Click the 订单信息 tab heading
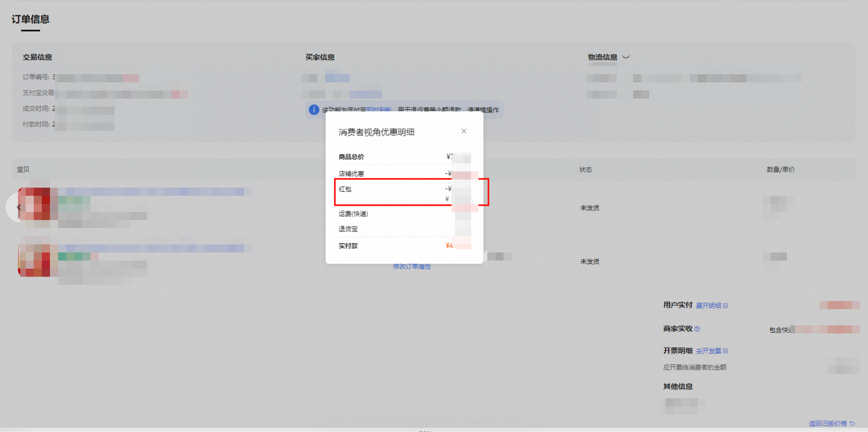This screenshot has height=432, width=868. point(30,19)
